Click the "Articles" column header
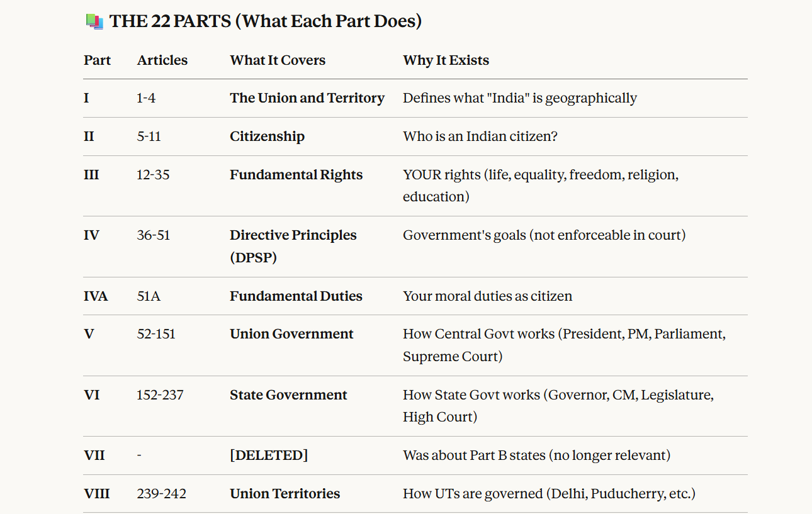This screenshot has height=514, width=812. [x=162, y=60]
